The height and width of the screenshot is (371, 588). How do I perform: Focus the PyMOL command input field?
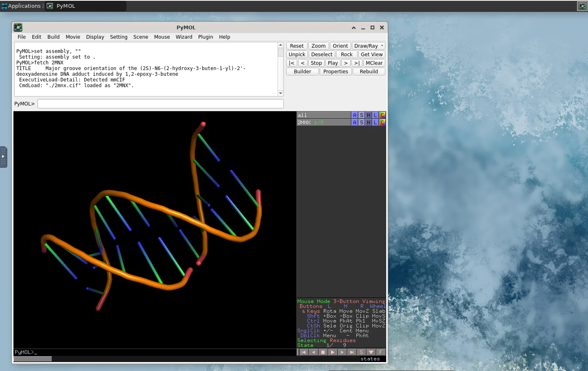click(161, 104)
